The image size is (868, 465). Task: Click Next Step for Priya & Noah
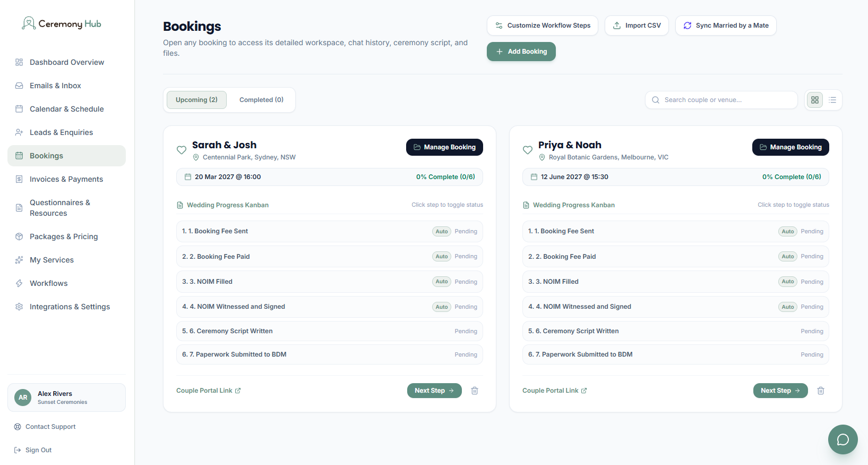click(x=780, y=391)
